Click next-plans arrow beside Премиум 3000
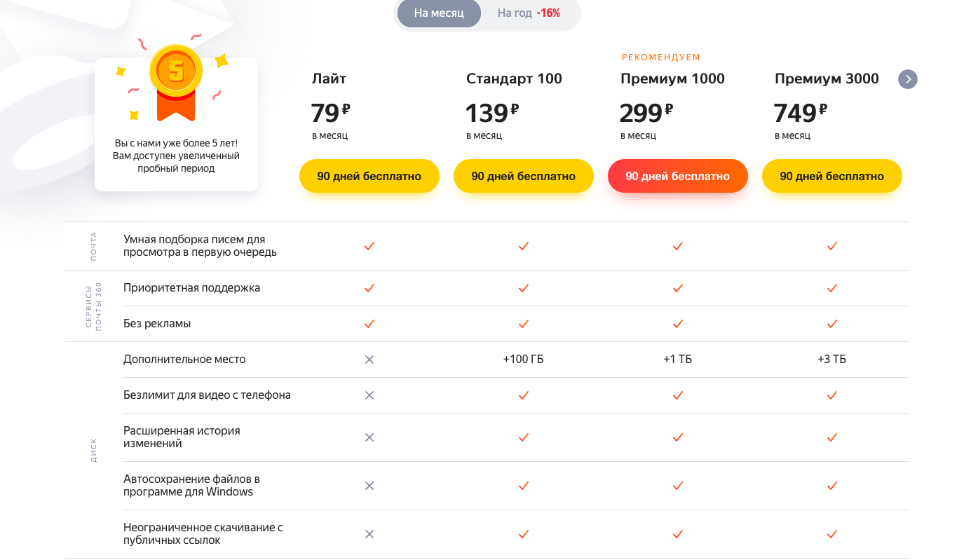This screenshot has width=978, height=560. point(907,79)
